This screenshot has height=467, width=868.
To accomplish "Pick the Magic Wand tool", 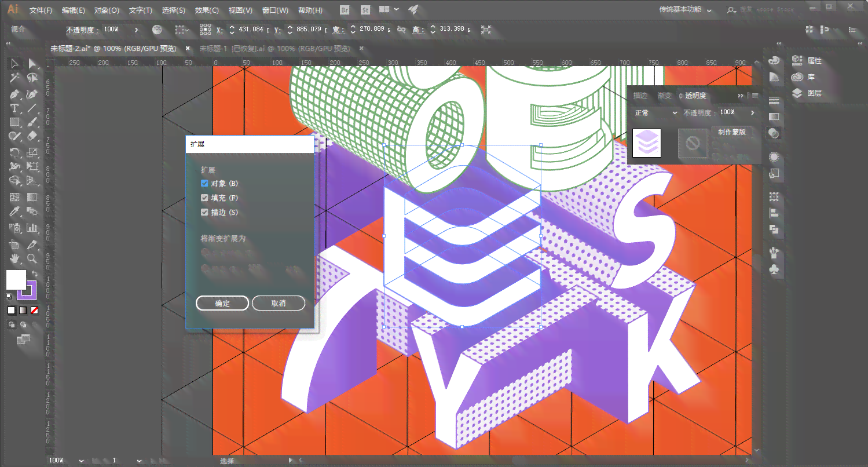I will [15, 78].
